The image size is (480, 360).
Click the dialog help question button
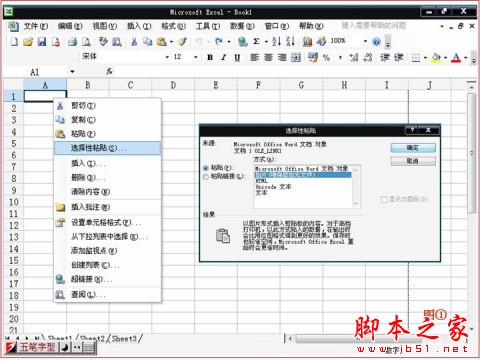(x=412, y=130)
